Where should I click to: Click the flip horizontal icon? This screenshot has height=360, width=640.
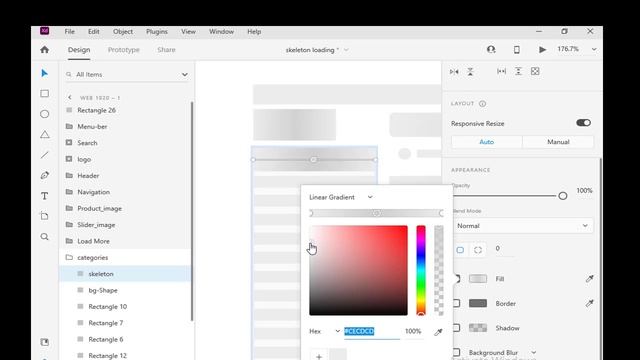454,71
